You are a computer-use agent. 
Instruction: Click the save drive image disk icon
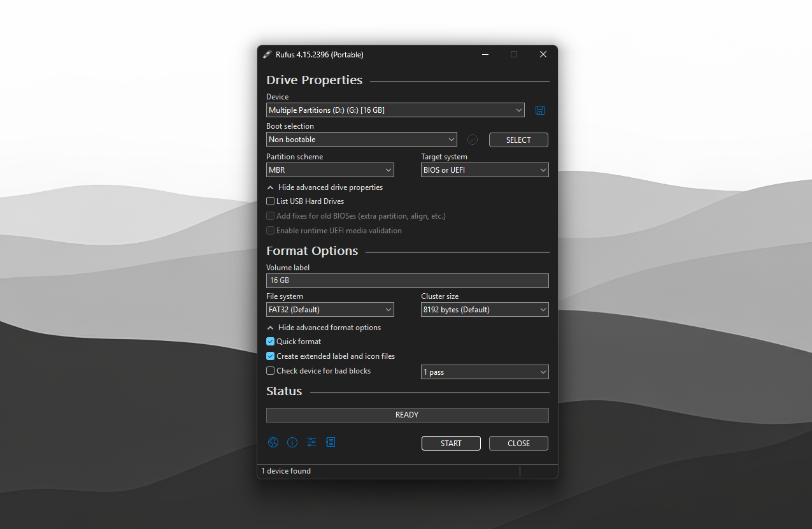point(540,110)
